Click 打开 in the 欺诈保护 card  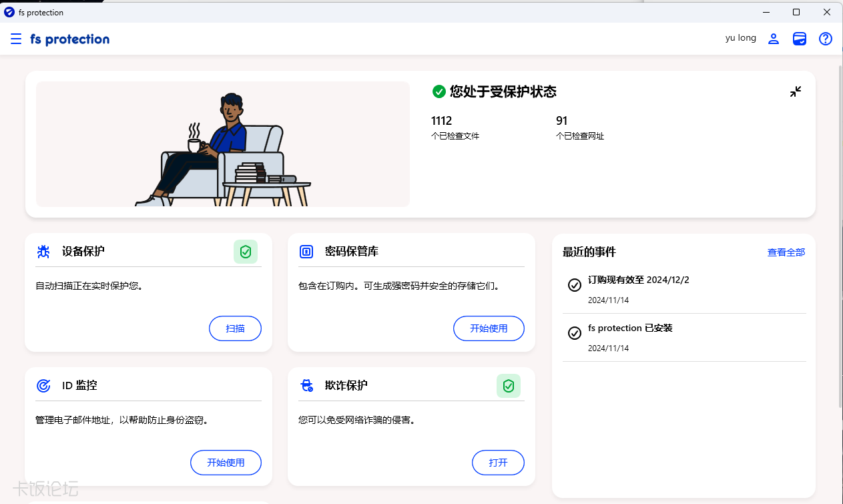498,463
